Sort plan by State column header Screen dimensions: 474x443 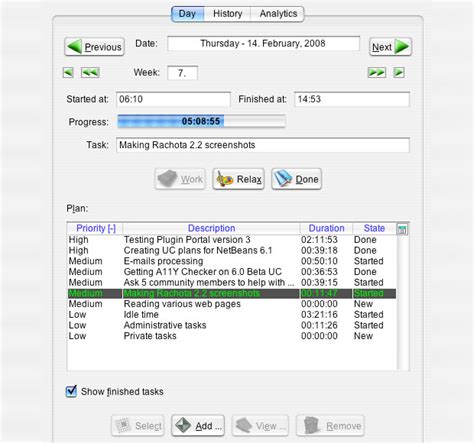374,228
